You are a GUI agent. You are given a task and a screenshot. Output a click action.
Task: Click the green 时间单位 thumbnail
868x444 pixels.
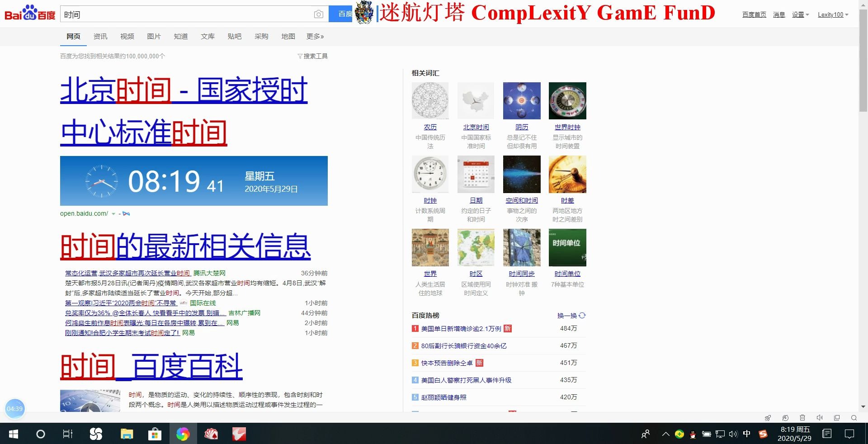[x=567, y=247]
